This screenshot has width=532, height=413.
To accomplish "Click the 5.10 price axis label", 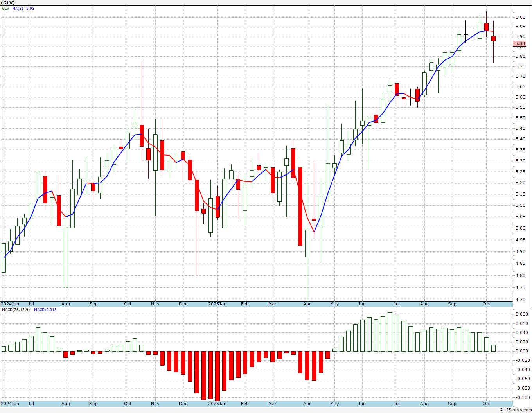I will 520,205.
